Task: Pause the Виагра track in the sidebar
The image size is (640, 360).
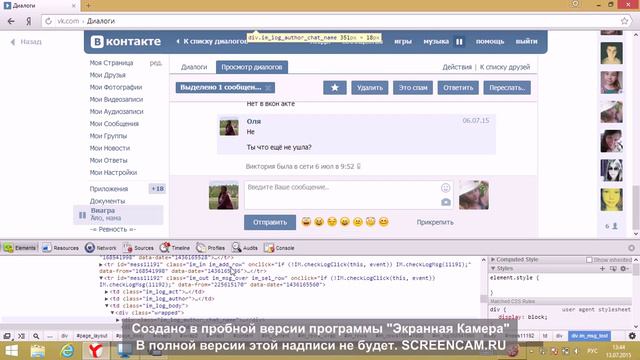Action: (x=82, y=215)
